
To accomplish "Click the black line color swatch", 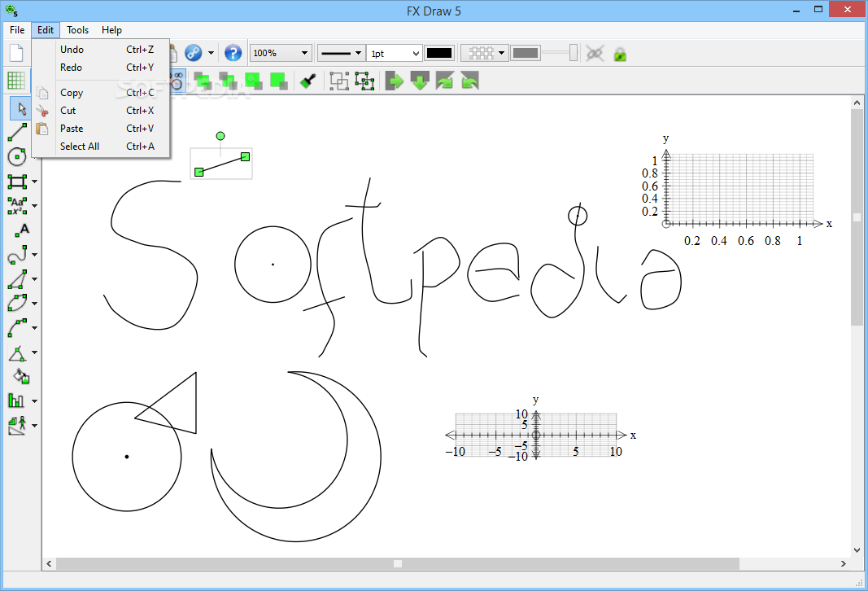I will click(439, 53).
